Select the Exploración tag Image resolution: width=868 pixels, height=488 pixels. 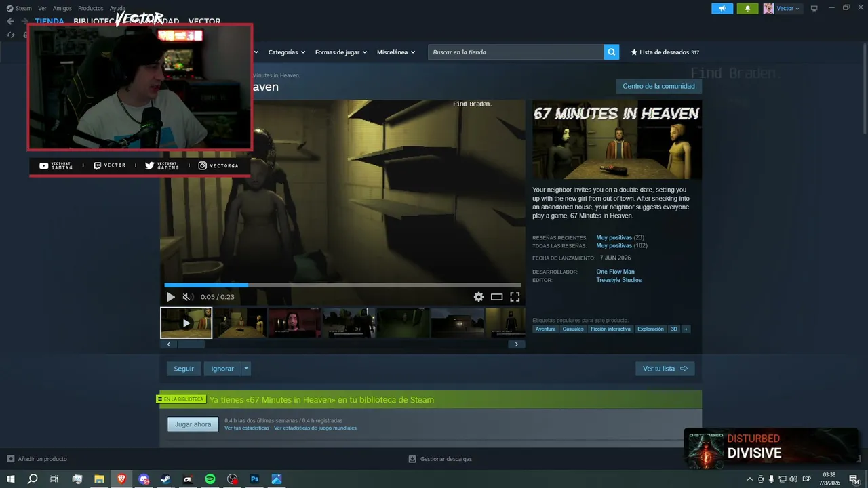(x=651, y=329)
